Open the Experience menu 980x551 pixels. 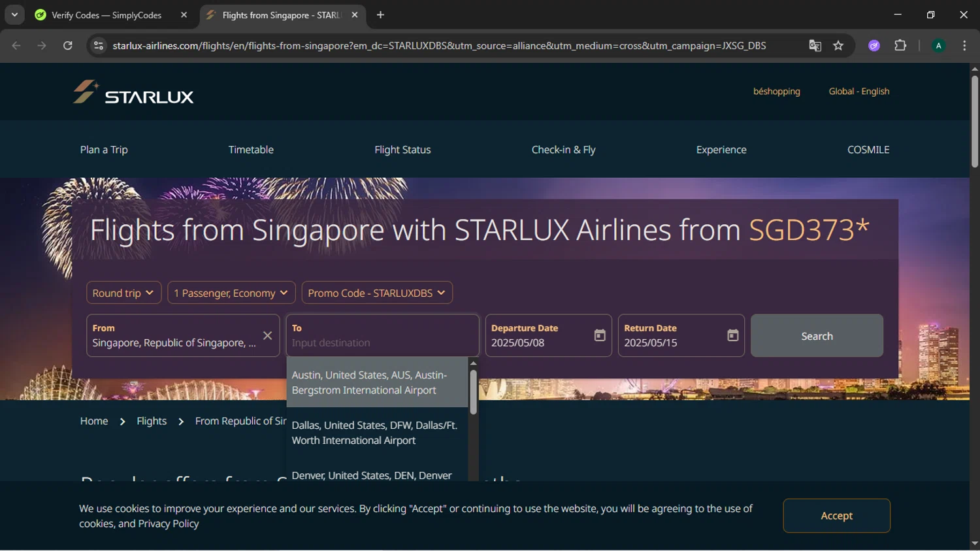721,150
